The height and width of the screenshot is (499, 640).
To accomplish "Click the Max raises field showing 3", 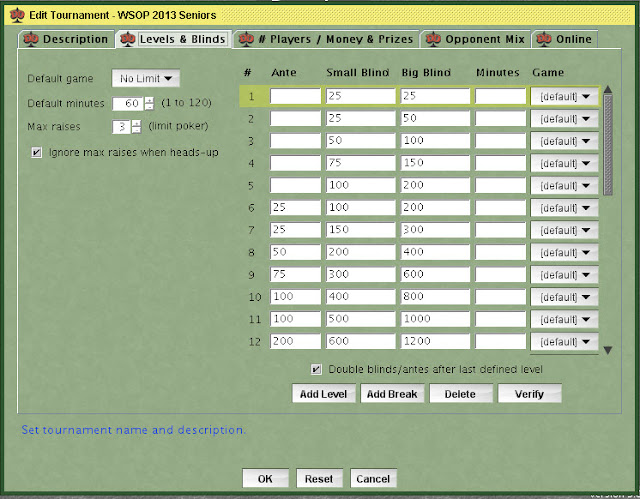I will click(121, 127).
